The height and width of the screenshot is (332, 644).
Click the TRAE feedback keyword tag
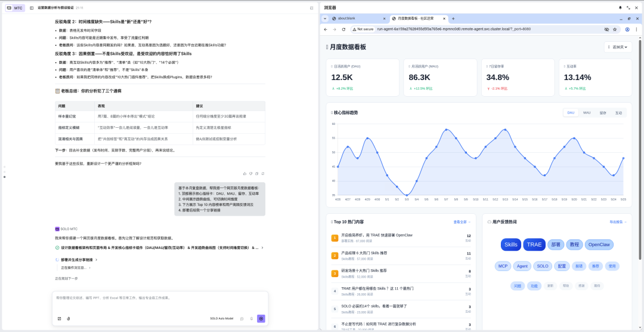pos(534,244)
